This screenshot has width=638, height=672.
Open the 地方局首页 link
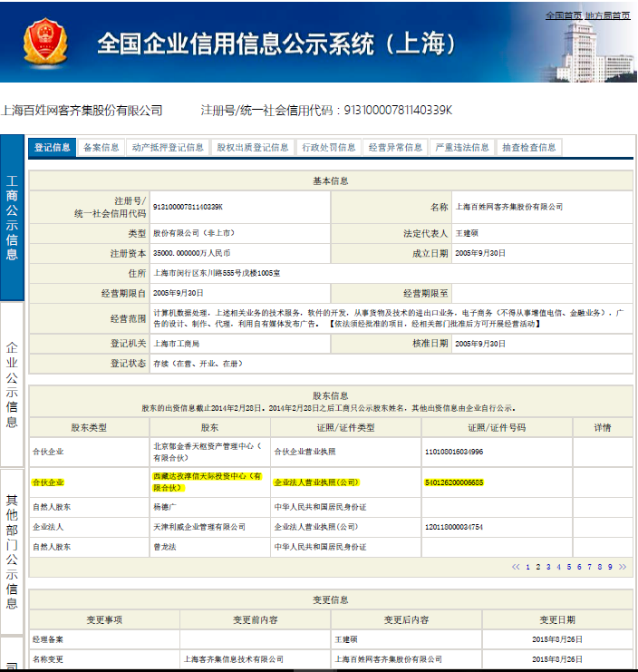607,15
